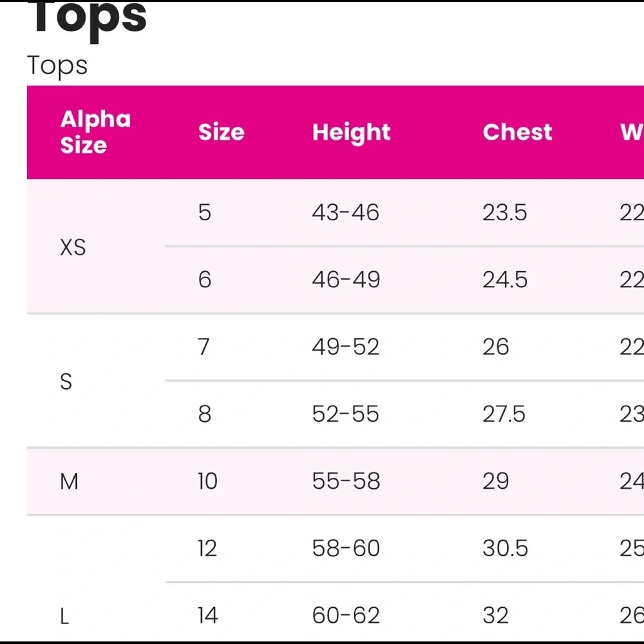This screenshot has width=644, height=644.
Task: Click size 14 in the table
Action: click(x=208, y=615)
